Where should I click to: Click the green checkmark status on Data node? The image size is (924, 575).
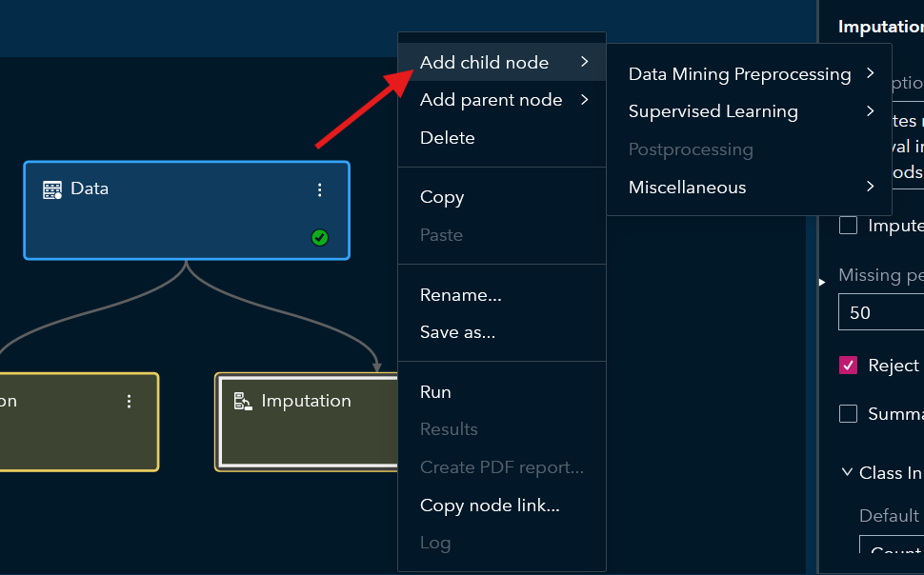click(320, 237)
